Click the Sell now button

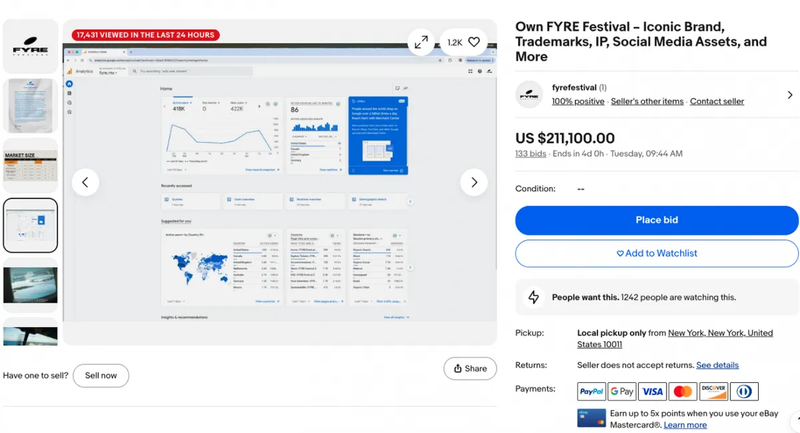[101, 375]
